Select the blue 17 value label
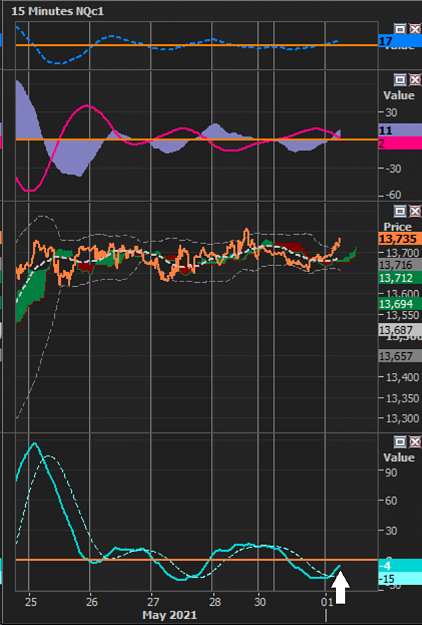The width and height of the screenshot is (422, 625). coord(400,41)
